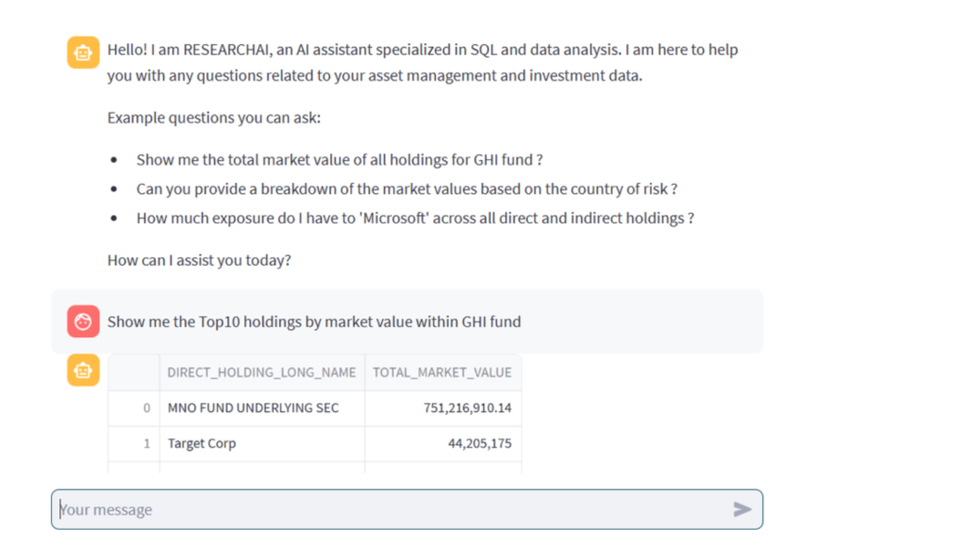This screenshot has height=560, width=966.
Task: Click the Microsoft exposure example question
Action: point(415,219)
